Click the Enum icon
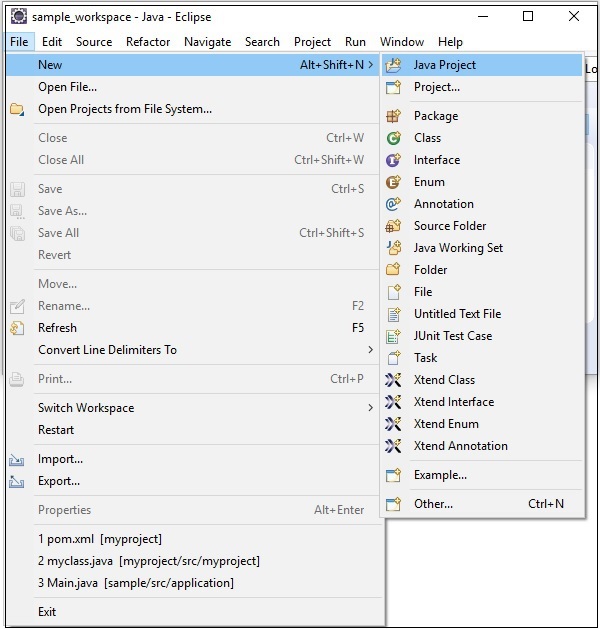The height and width of the screenshot is (629, 600). click(x=393, y=182)
